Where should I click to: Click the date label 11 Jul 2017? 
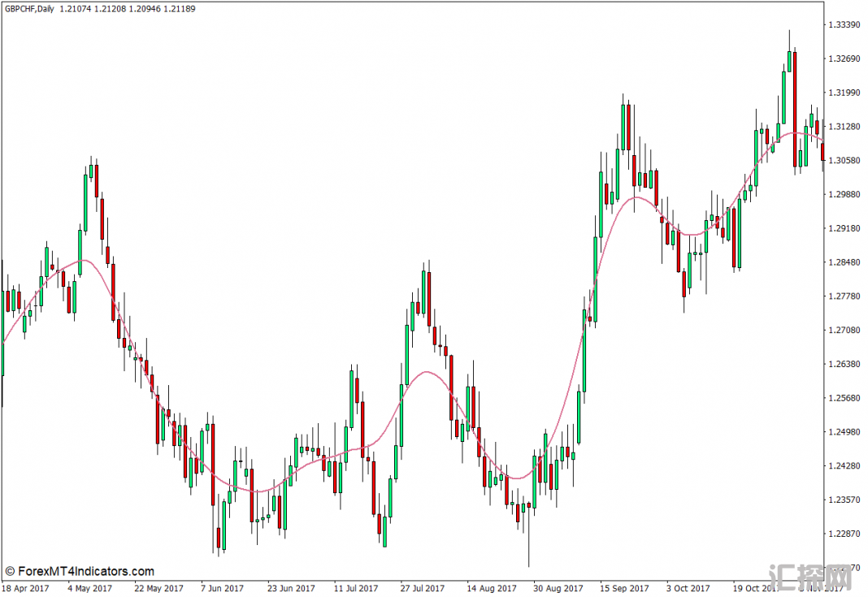(356, 588)
